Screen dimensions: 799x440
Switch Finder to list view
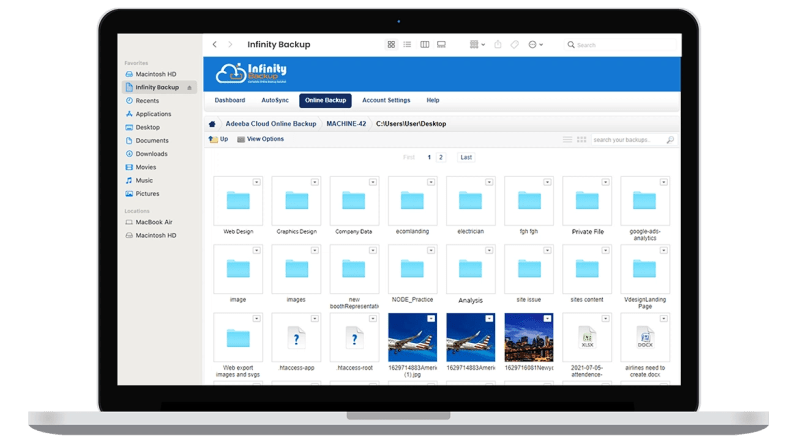[407, 44]
